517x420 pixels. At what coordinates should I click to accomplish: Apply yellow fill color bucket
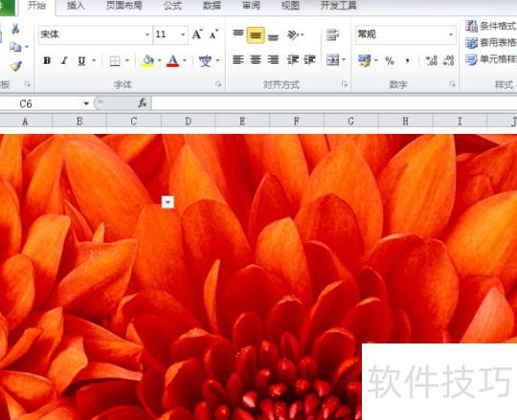(x=147, y=60)
